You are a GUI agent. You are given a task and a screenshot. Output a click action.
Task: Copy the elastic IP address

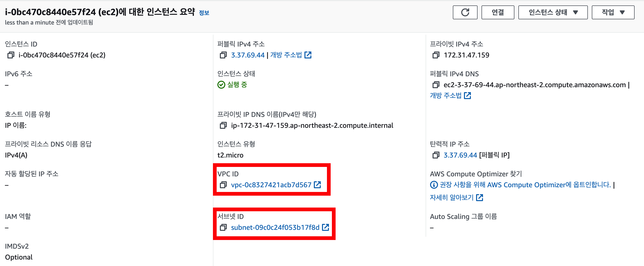click(x=436, y=155)
